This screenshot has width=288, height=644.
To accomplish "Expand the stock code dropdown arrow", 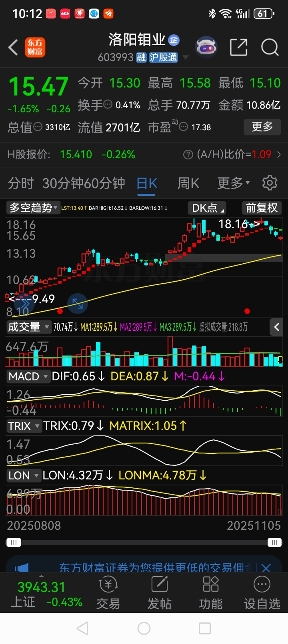I will coord(185,58).
